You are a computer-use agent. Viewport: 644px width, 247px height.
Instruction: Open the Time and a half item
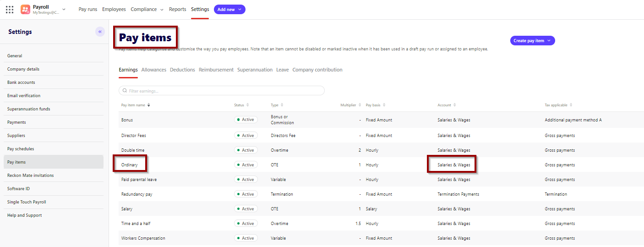pyautogui.click(x=136, y=224)
